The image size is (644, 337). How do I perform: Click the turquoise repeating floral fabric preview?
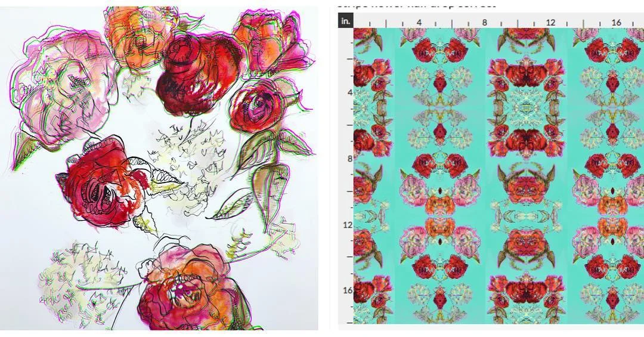pos(499,176)
